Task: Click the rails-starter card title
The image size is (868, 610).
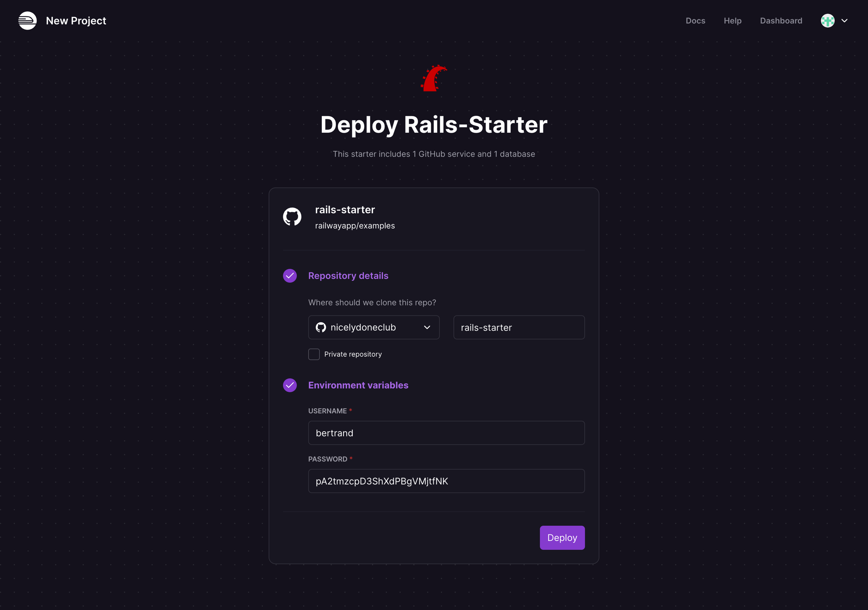Action: [345, 210]
